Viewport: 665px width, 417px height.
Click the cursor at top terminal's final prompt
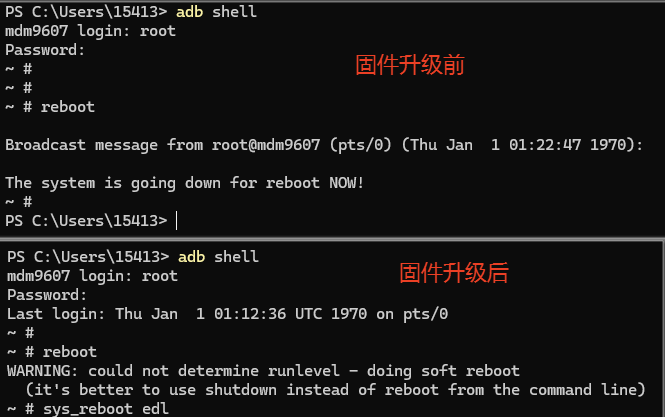click(176, 221)
